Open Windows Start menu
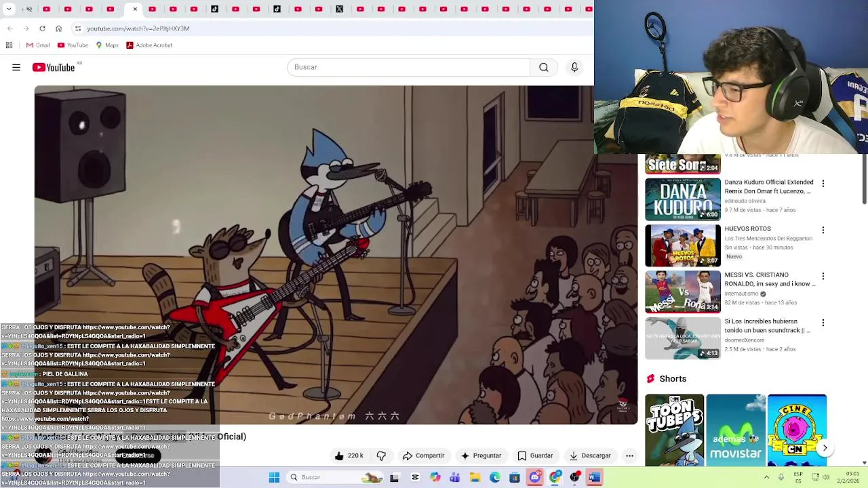The width and height of the screenshot is (868, 488). click(x=274, y=477)
